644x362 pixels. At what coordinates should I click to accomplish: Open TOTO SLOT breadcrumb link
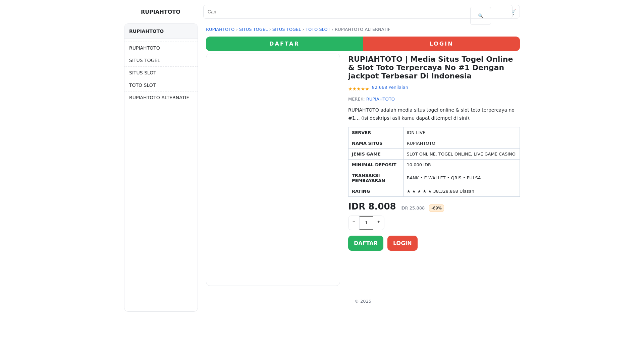pos(318,29)
